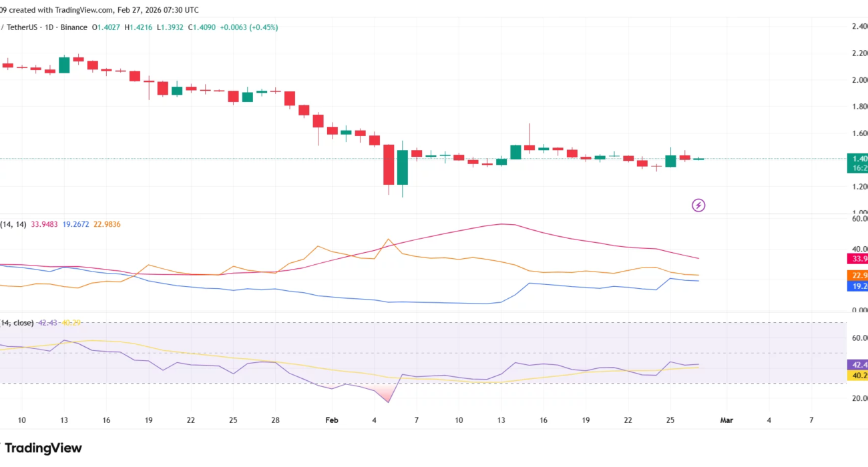The height and width of the screenshot is (467, 868).
Task: Click the close price C1.4090 in header
Action: (x=201, y=27)
